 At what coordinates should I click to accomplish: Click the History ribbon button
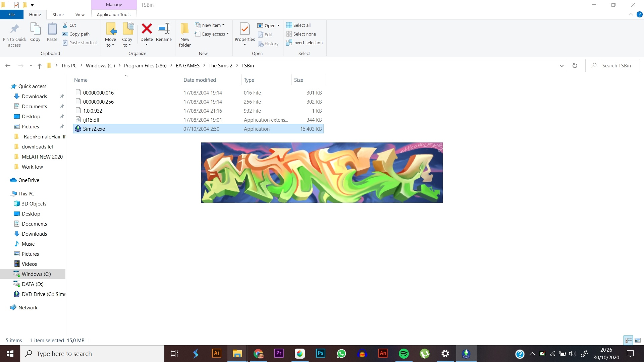tap(268, 44)
